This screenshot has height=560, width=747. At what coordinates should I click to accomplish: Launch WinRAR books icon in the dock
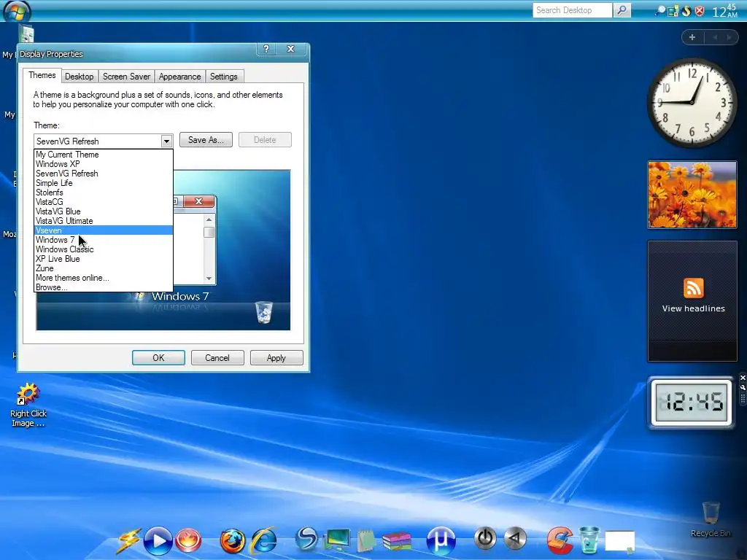[x=396, y=542]
